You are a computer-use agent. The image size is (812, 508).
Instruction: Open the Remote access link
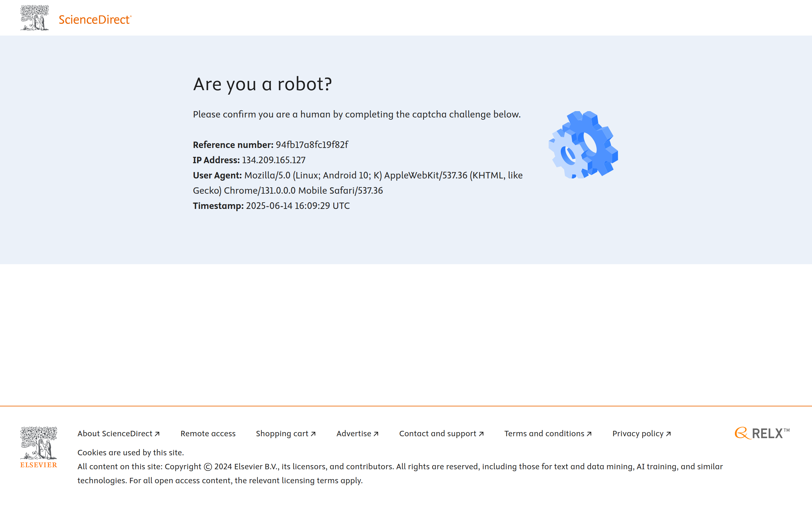pos(208,433)
